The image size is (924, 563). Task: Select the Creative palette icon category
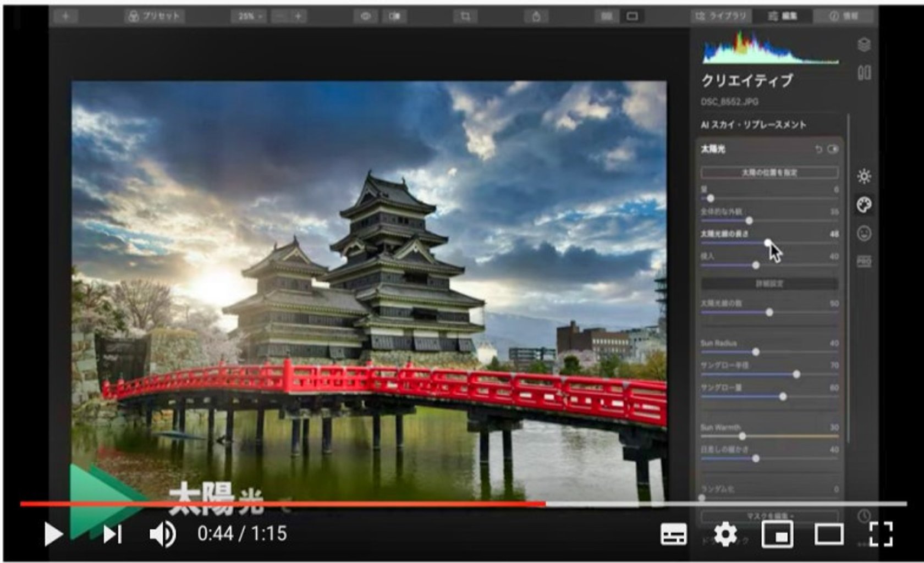[864, 205]
